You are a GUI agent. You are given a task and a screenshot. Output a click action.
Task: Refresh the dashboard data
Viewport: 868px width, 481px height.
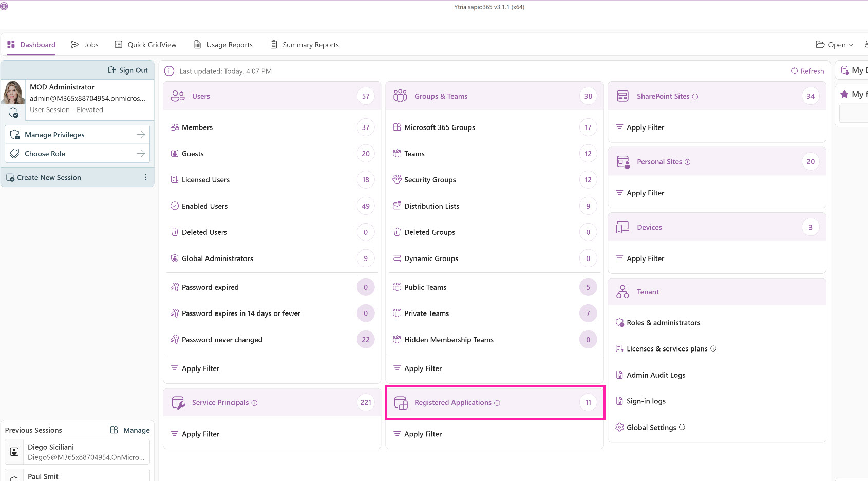tap(807, 71)
